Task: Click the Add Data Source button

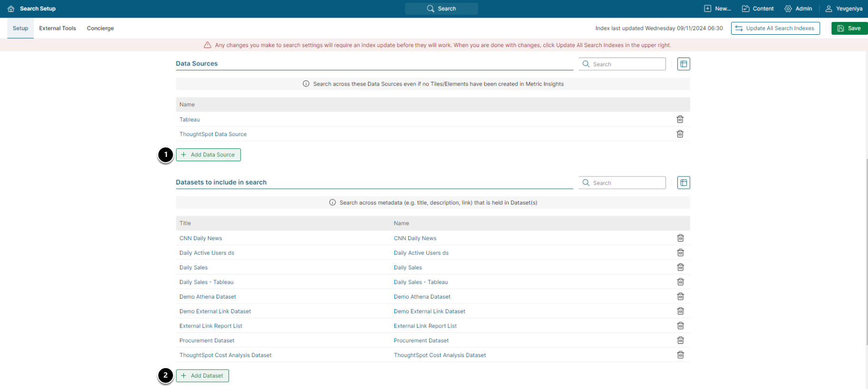Action: [208, 155]
